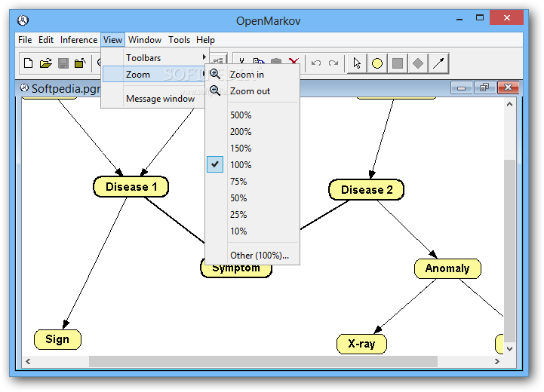Image resolution: width=544 pixels, height=392 pixels.
Task: Set zoom level to 75%
Action: pyautogui.click(x=252, y=181)
